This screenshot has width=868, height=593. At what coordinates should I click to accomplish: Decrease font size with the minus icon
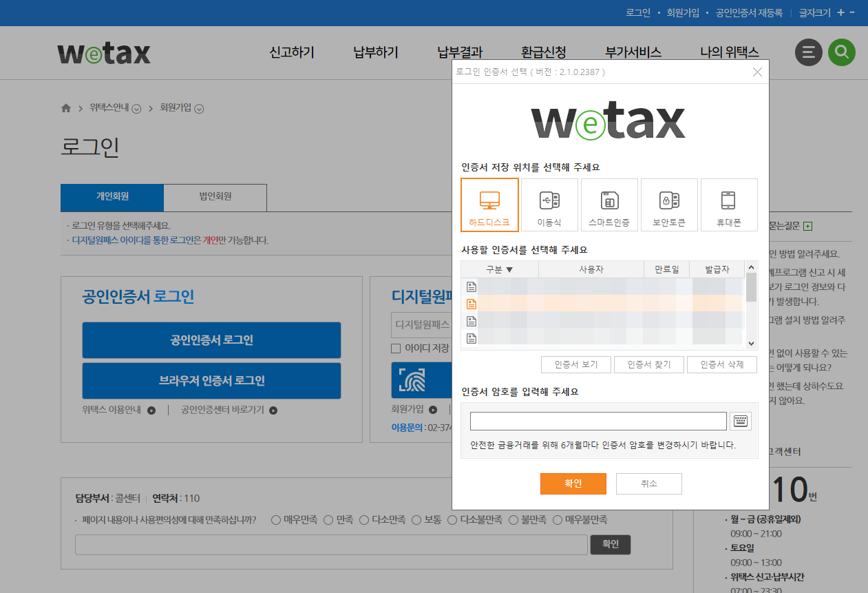click(852, 12)
